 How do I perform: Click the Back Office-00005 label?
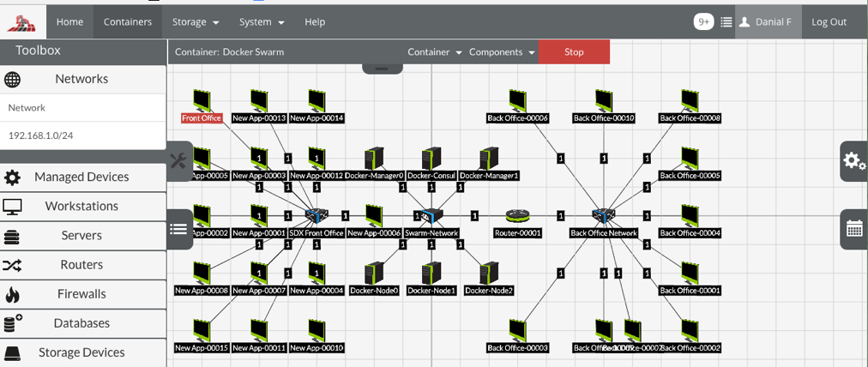690,176
